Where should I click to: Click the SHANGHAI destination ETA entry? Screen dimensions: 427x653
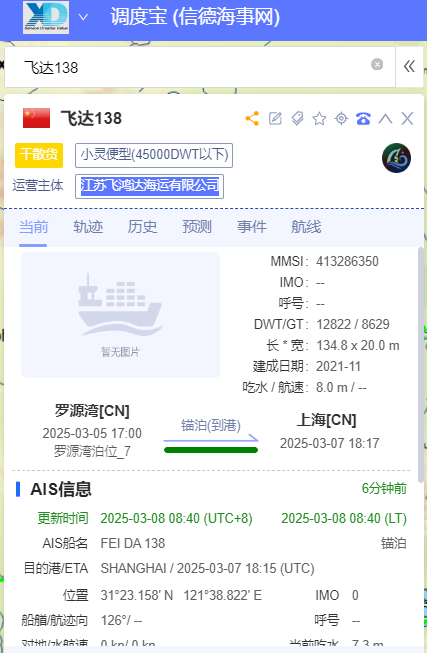point(207,568)
